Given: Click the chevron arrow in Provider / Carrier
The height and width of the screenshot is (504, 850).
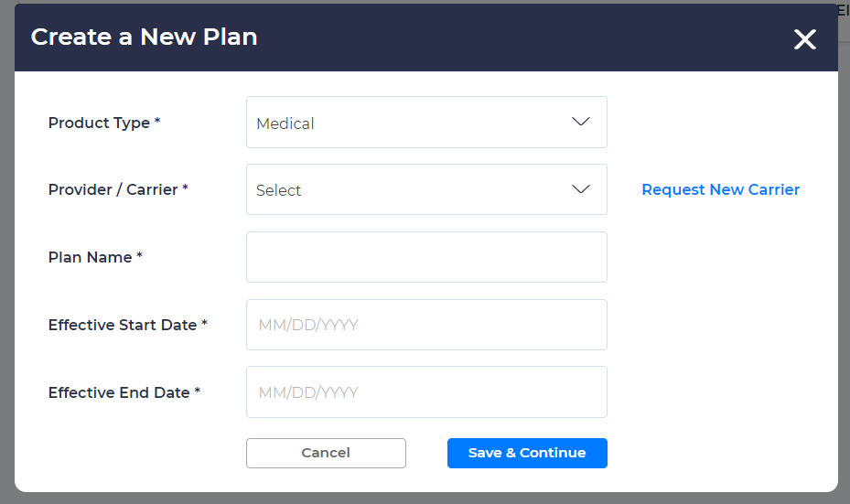Looking at the screenshot, I should pyautogui.click(x=580, y=189).
